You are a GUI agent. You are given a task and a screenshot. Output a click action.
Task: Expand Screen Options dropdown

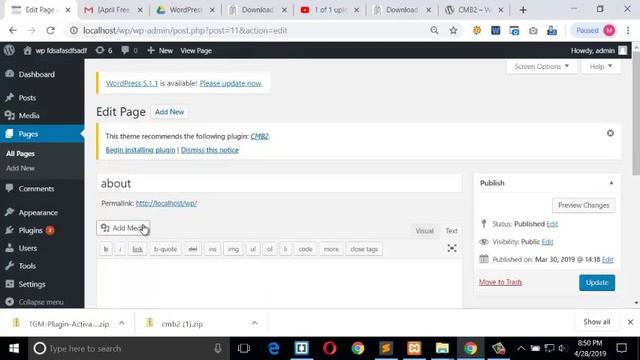pos(542,67)
